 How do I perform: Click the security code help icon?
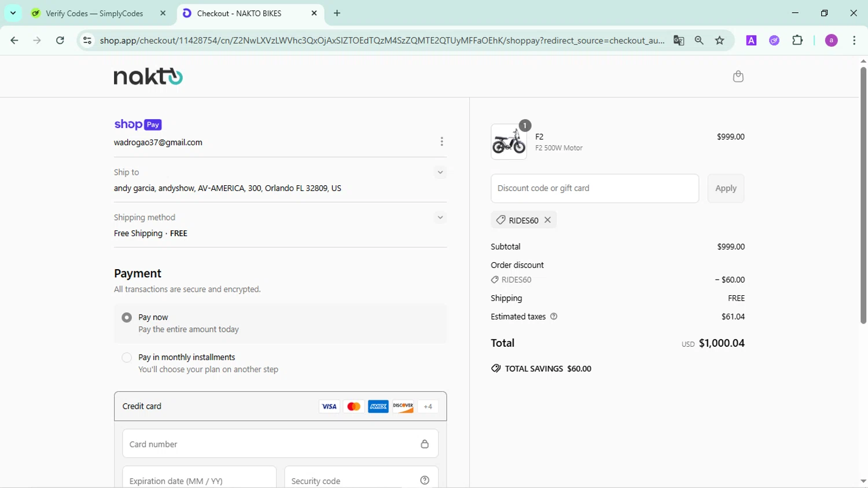click(425, 480)
